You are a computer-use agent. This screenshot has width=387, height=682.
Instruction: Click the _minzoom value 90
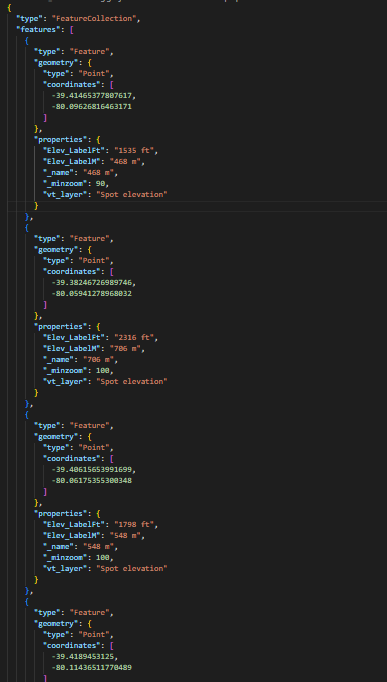(x=100, y=183)
